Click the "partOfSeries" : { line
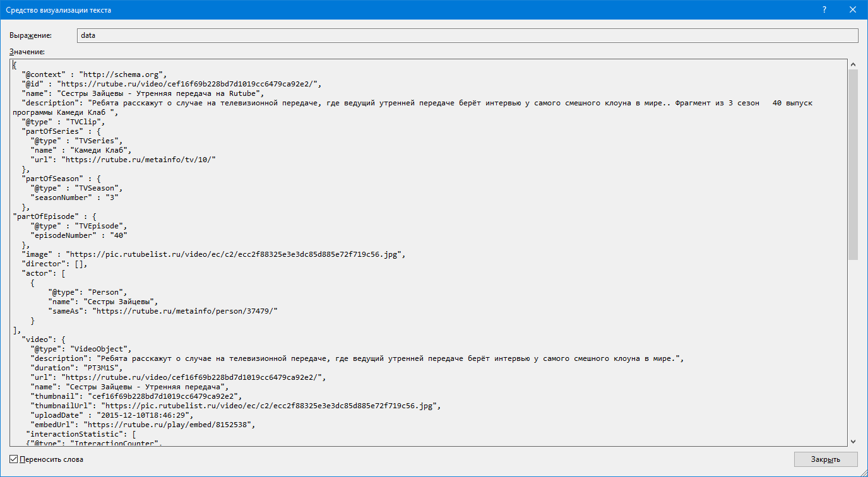868x477 pixels. coord(61,131)
